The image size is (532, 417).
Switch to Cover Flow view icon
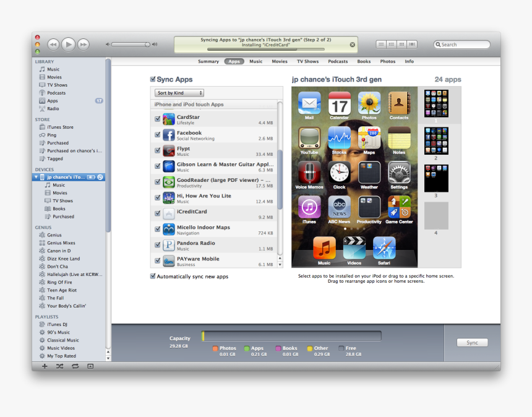tap(412, 45)
